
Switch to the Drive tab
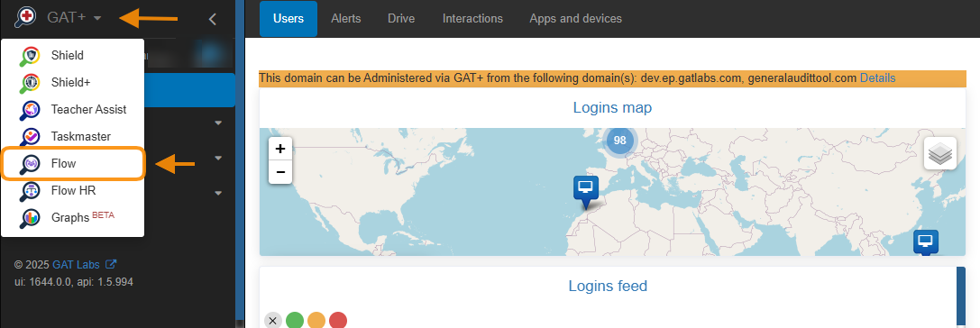(401, 19)
